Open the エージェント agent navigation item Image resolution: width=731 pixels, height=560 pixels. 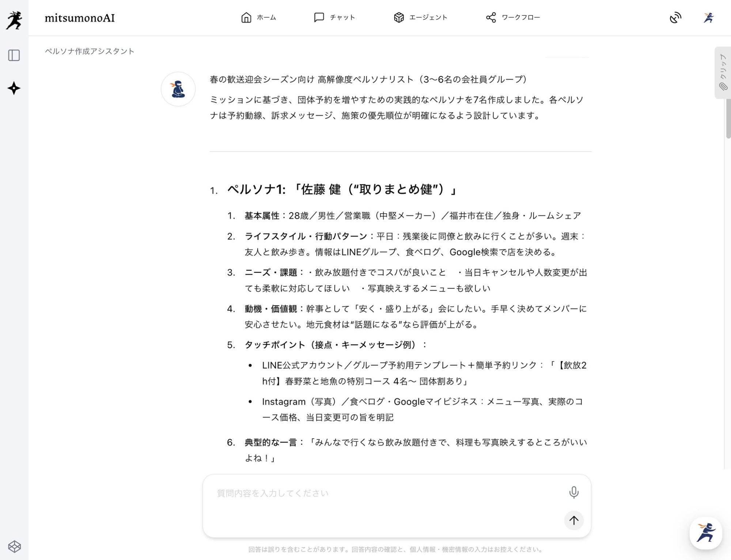pyautogui.click(x=420, y=18)
